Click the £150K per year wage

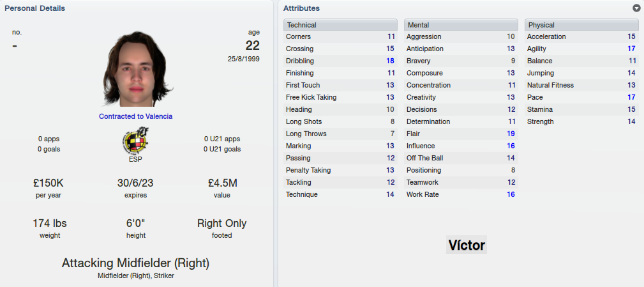(x=49, y=183)
